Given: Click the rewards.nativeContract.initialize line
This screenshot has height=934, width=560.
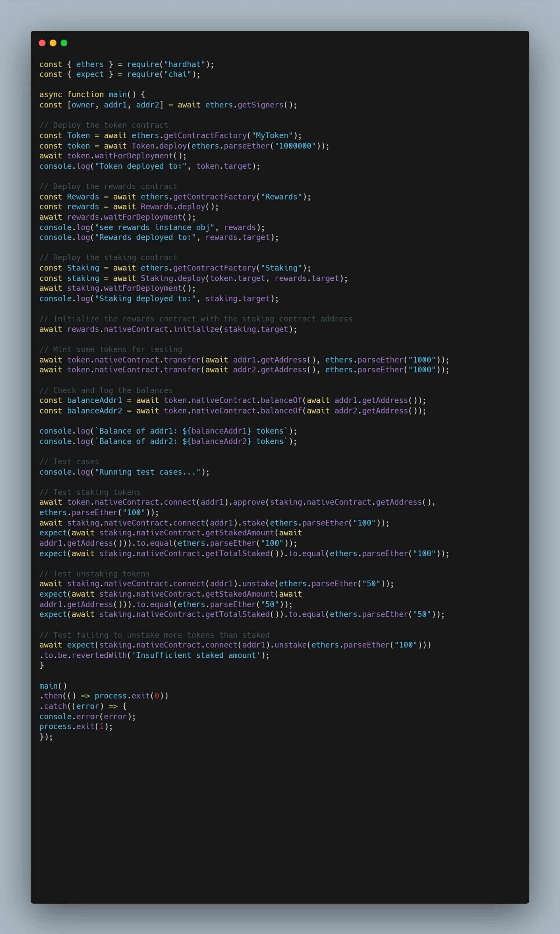Looking at the screenshot, I should click(x=168, y=329).
